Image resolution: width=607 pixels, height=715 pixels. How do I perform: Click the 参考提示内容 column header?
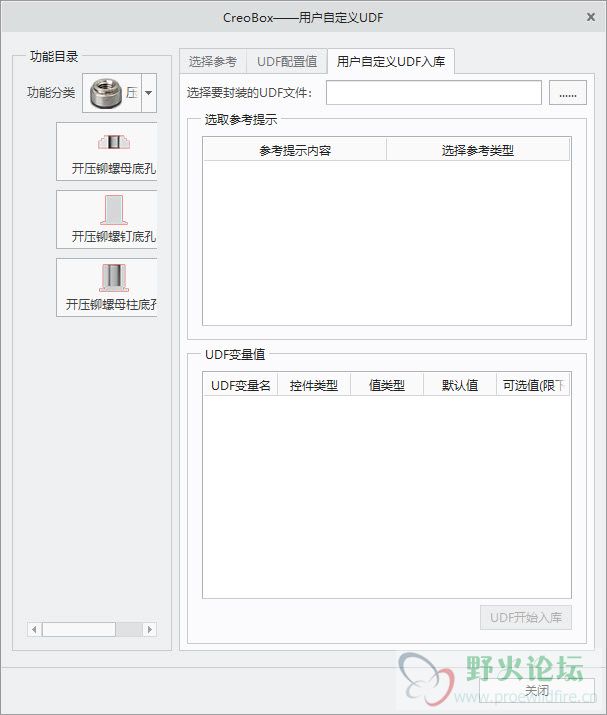click(295, 150)
